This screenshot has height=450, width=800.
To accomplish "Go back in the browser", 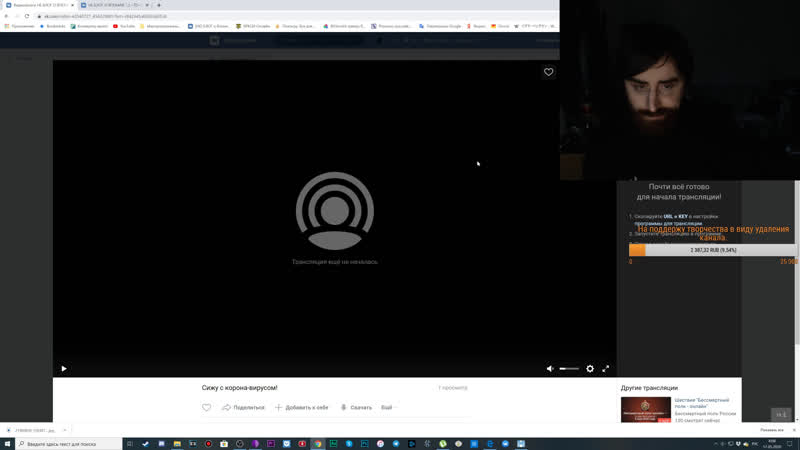I will pyautogui.click(x=6, y=16).
